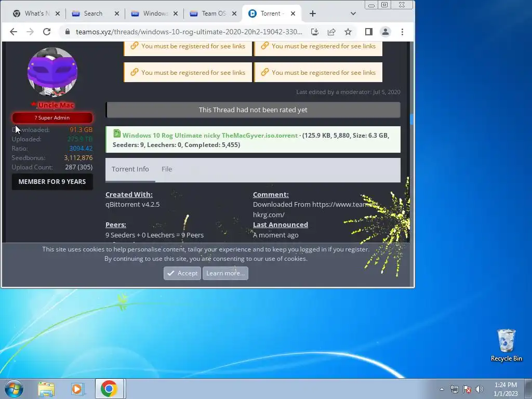
Task: Click Learn more about cookies
Action: click(225, 273)
